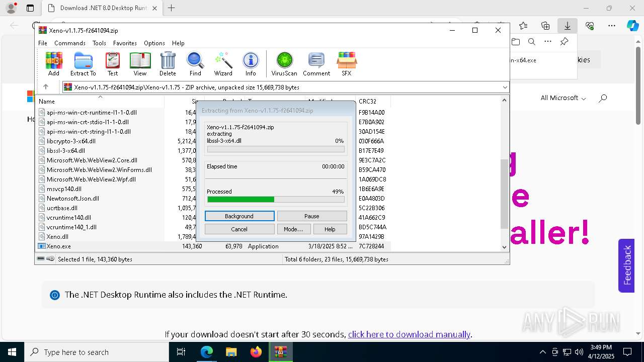Click the libssl file progress bar
This screenshot has width=644, height=362.
276,149
